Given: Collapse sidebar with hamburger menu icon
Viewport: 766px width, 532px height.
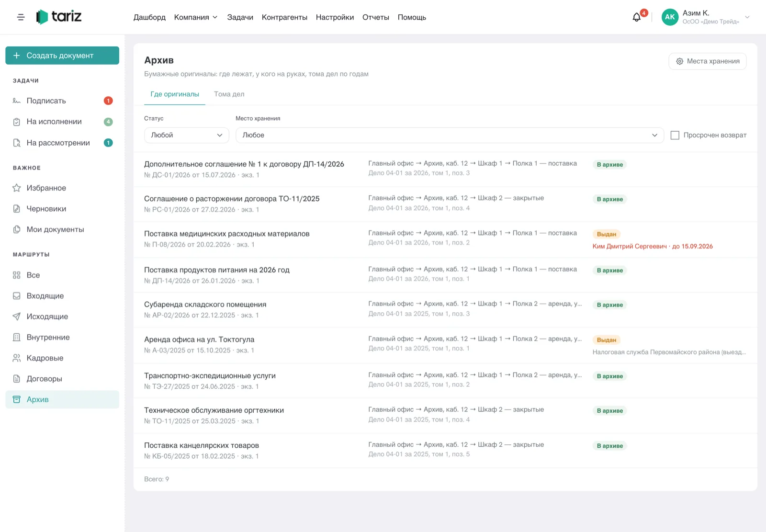Looking at the screenshot, I should click(21, 17).
